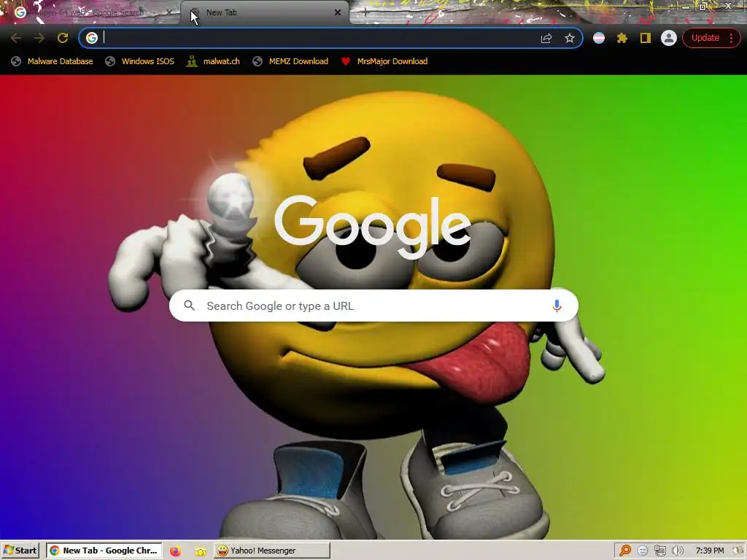Open the Extensions puzzle piece menu
747x560 pixels.
622,38
